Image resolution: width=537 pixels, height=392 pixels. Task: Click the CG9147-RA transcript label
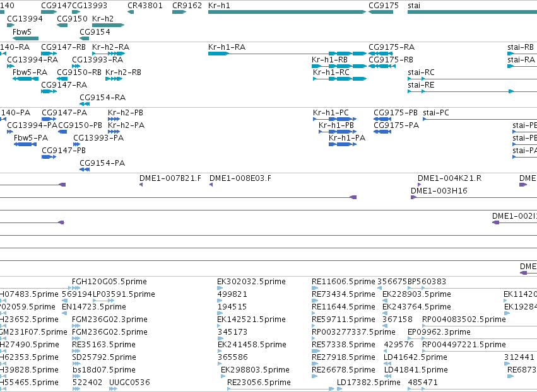64,85
